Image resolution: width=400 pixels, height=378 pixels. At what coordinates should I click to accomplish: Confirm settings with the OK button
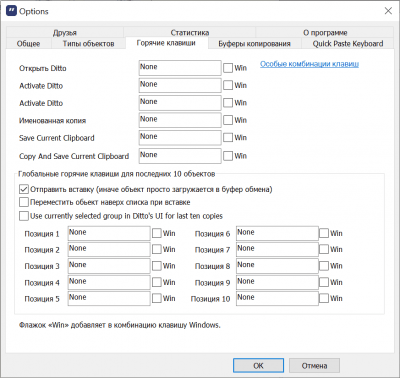pos(258,366)
